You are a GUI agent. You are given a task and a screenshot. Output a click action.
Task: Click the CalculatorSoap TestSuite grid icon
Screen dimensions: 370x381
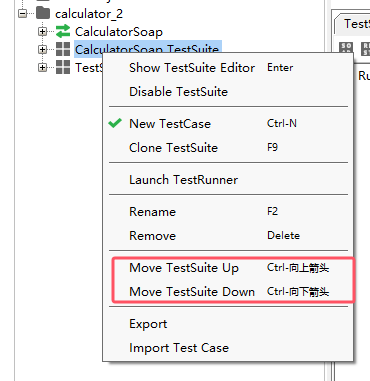[x=63, y=49]
